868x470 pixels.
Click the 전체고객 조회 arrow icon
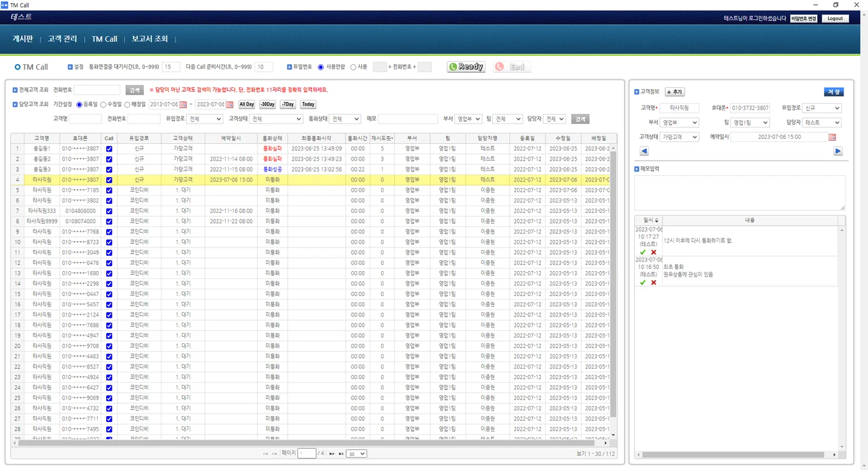coord(15,90)
